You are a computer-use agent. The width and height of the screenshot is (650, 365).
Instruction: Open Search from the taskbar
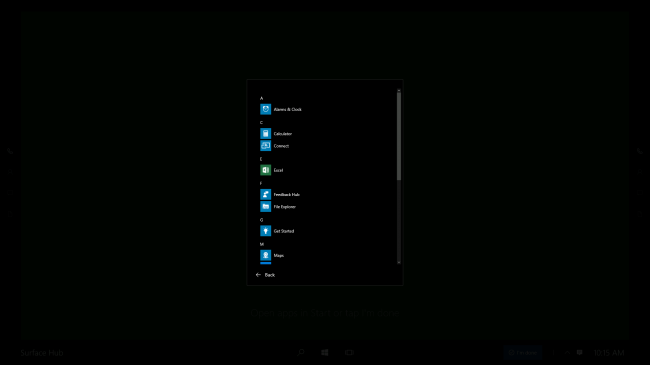[x=301, y=353]
